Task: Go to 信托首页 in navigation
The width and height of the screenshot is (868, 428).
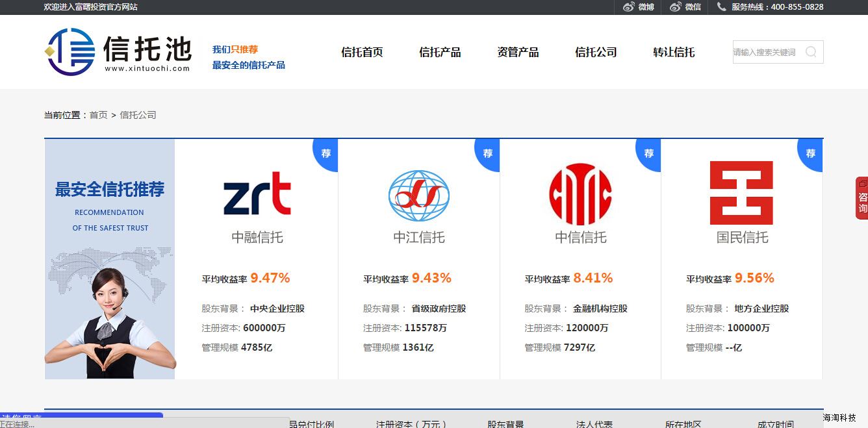Action: pyautogui.click(x=362, y=53)
